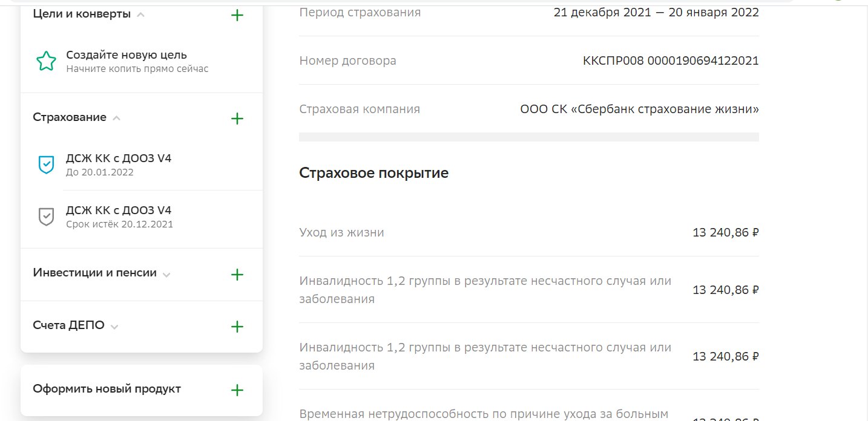The image size is (868, 421).
Task: Click the plus icon next to Счета ДЕПО
Action: click(x=237, y=327)
